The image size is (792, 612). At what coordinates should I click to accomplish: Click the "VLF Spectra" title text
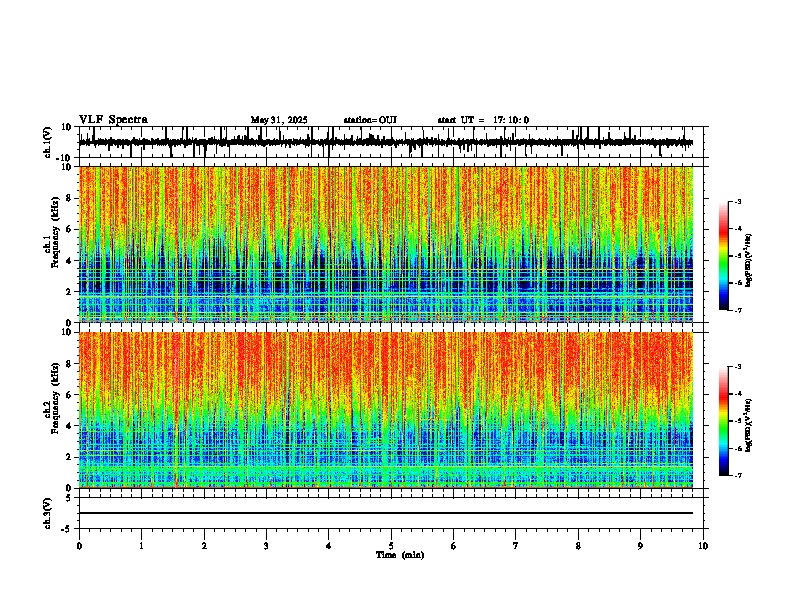113,120
